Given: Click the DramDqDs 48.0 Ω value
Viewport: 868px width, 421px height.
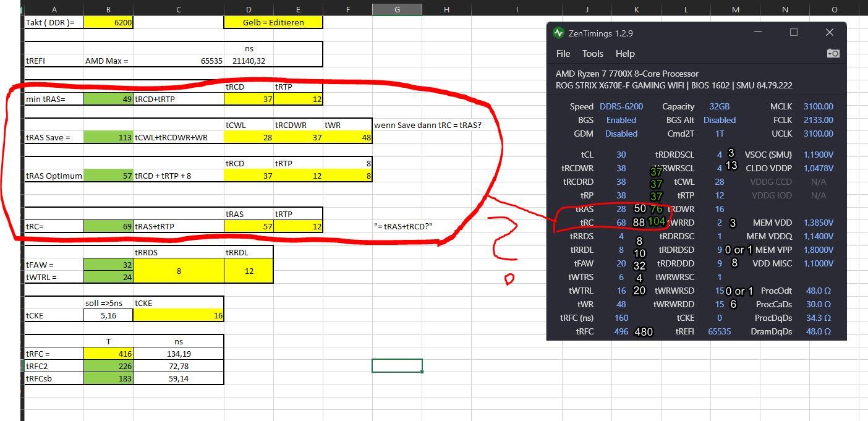Looking at the screenshot, I should [818, 331].
